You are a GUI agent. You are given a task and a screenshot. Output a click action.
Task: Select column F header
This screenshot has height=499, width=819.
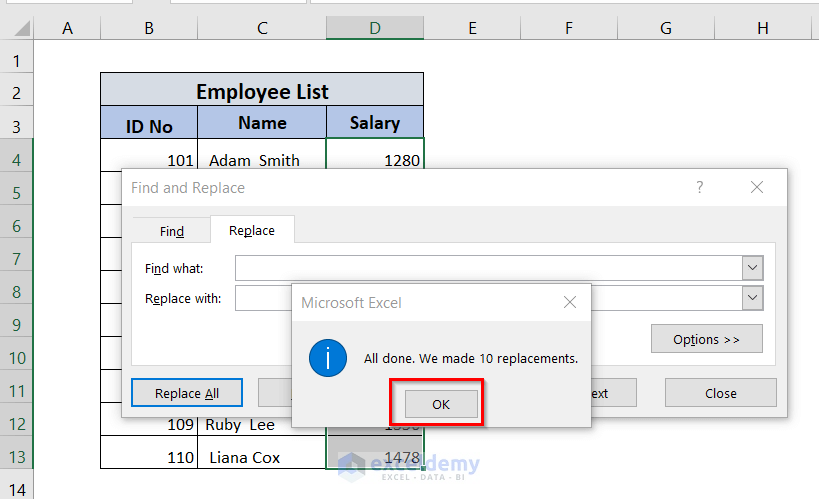[x=569, y=28]
